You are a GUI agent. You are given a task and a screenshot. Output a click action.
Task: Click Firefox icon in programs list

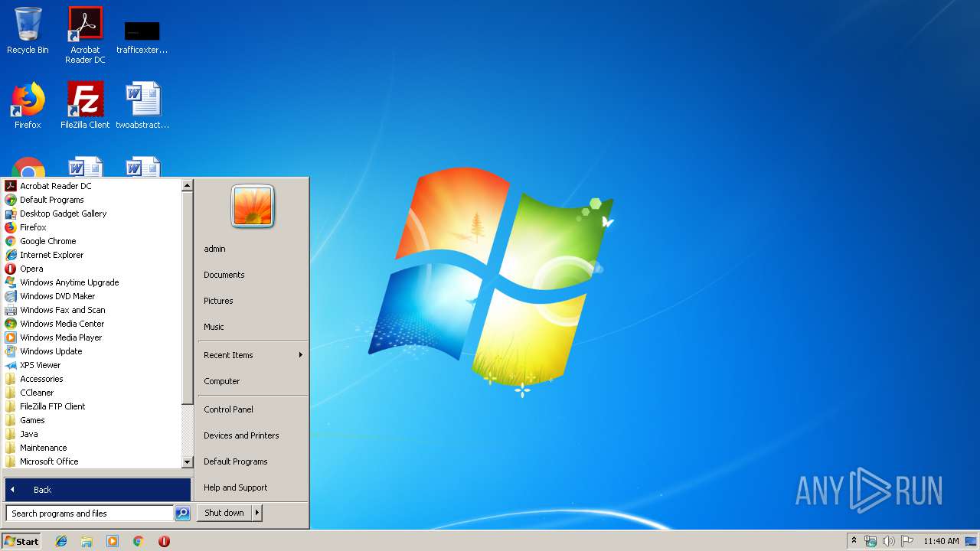(11, 227)
